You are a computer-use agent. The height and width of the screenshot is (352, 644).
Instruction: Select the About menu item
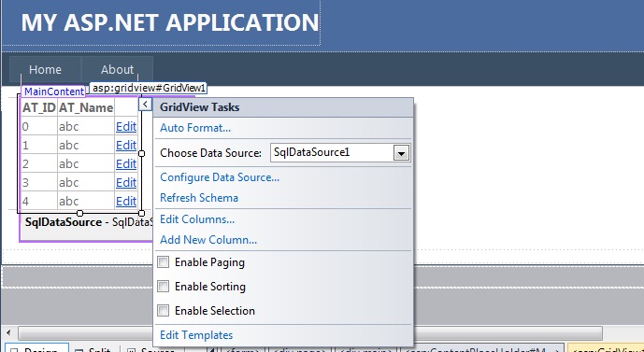tap(117, 70)
